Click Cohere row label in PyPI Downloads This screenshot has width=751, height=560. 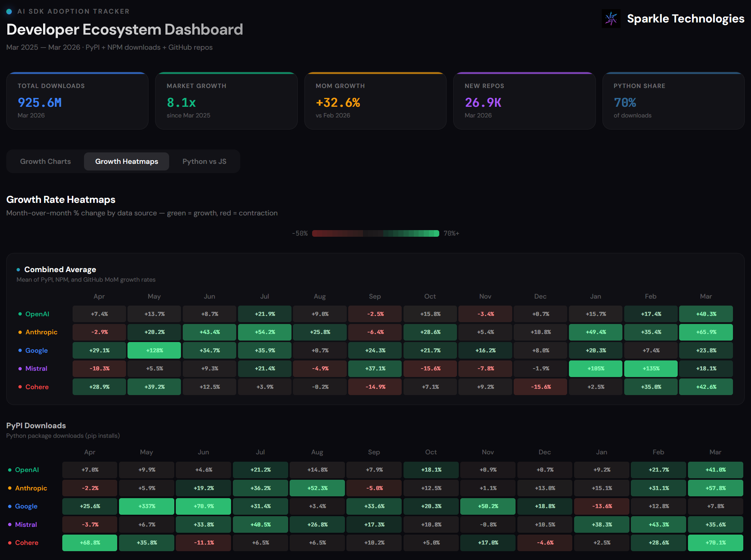27,543
